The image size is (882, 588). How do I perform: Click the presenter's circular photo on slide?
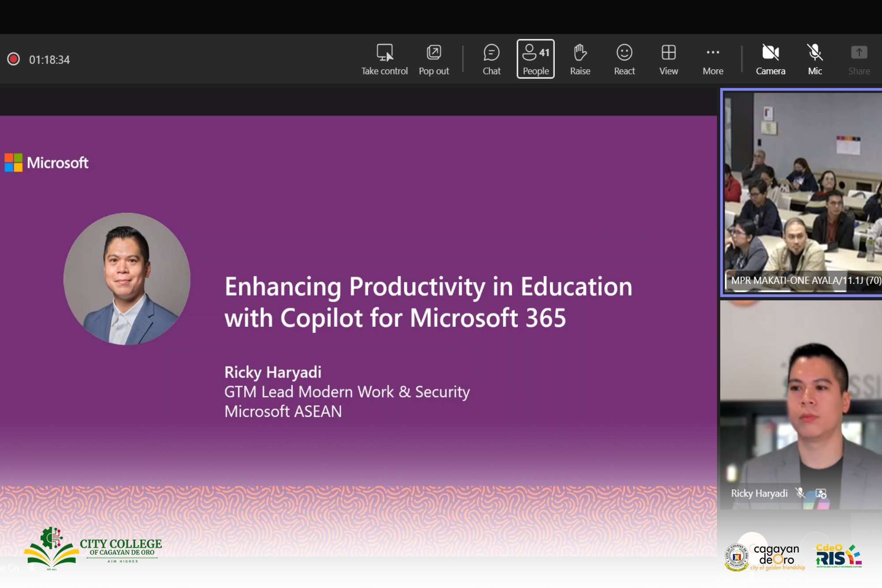(x=127, y=279)
